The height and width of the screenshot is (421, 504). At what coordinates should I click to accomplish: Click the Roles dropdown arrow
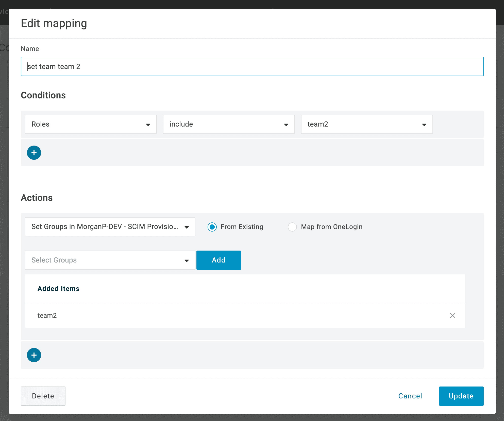click(148, 125)
